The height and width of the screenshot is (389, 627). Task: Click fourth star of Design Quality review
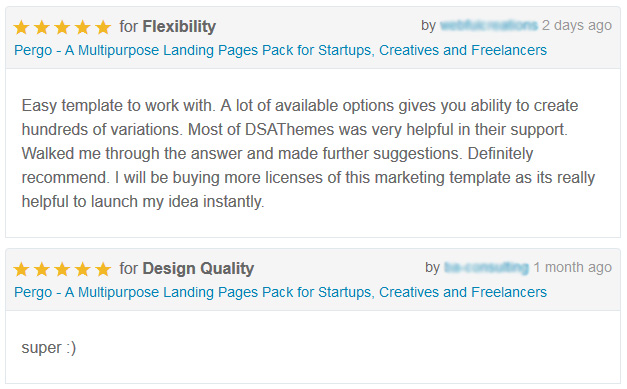(82, 269)
